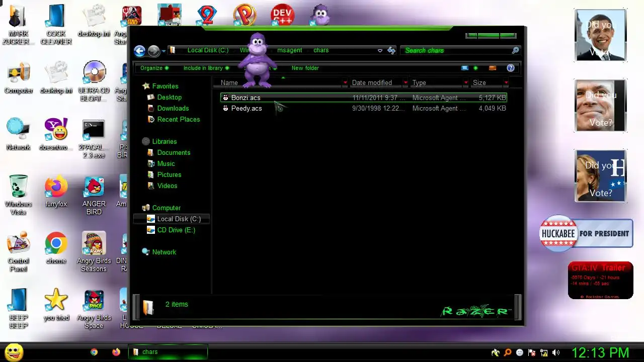Open the DEV C++ desktop icon

pyautogui.click(x=282, y=15)
